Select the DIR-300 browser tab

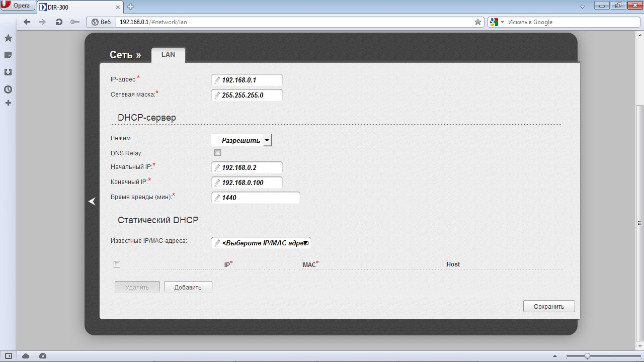79,7
